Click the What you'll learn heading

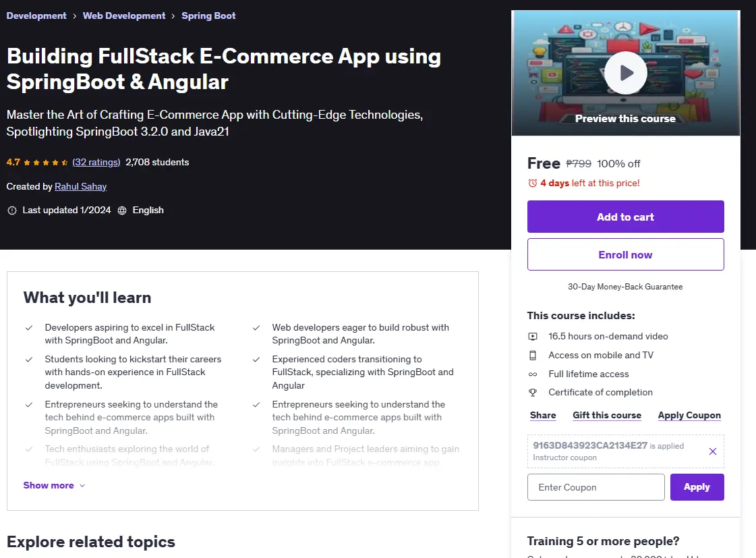(87, 298)
